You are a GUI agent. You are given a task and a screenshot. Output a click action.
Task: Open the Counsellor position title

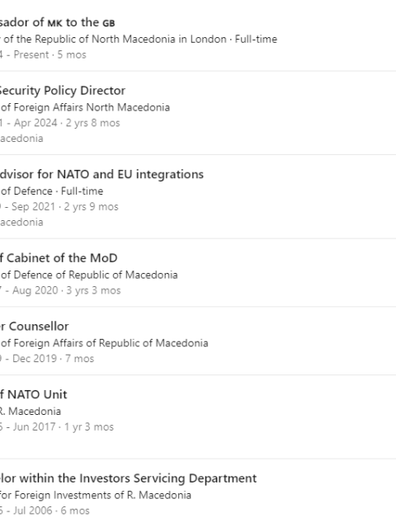click(x=35, y=326)
